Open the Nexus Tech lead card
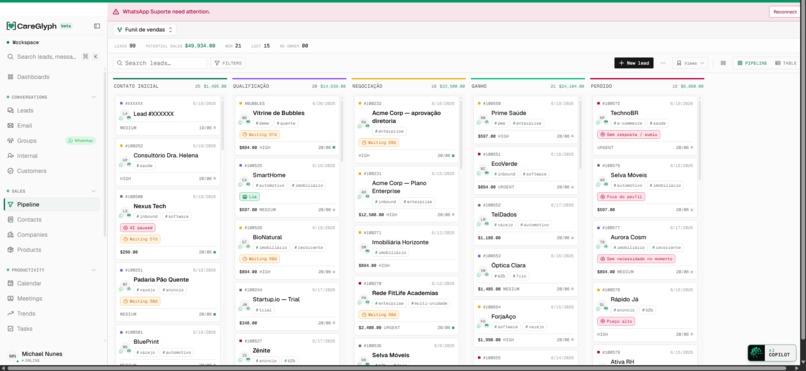 pos(168,225)
